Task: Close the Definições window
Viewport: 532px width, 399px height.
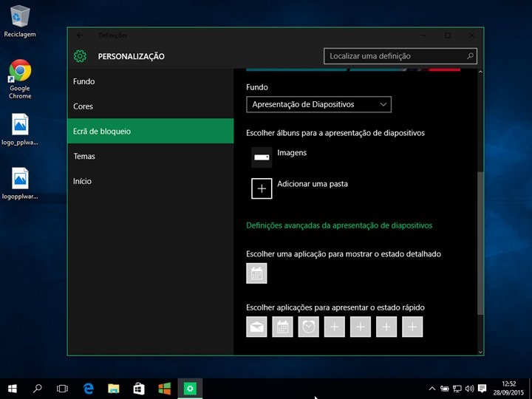Action: click(471, 35)
